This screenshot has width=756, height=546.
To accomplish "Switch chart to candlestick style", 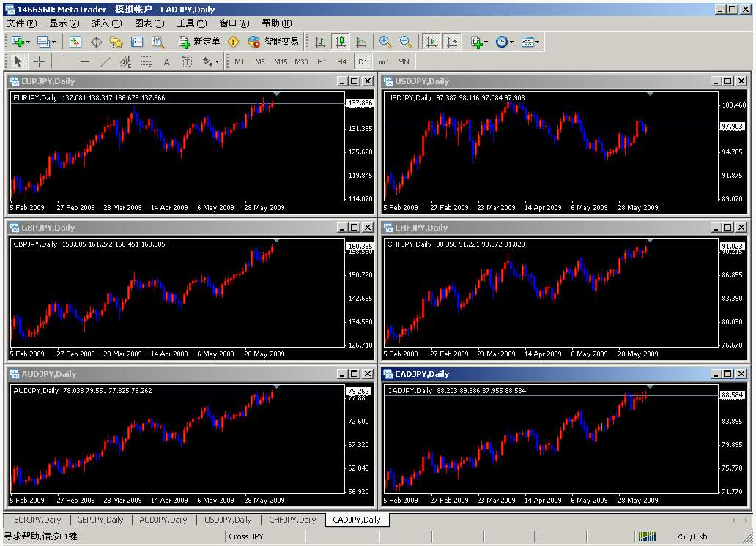I will pyautogui.click(x=341, y=42).
